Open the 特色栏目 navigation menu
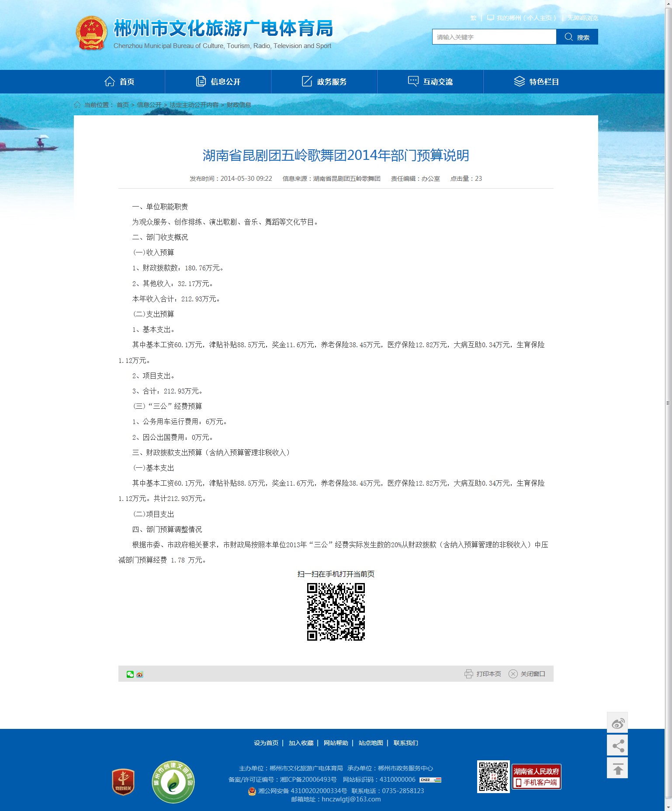 click(x=537, y=82)
